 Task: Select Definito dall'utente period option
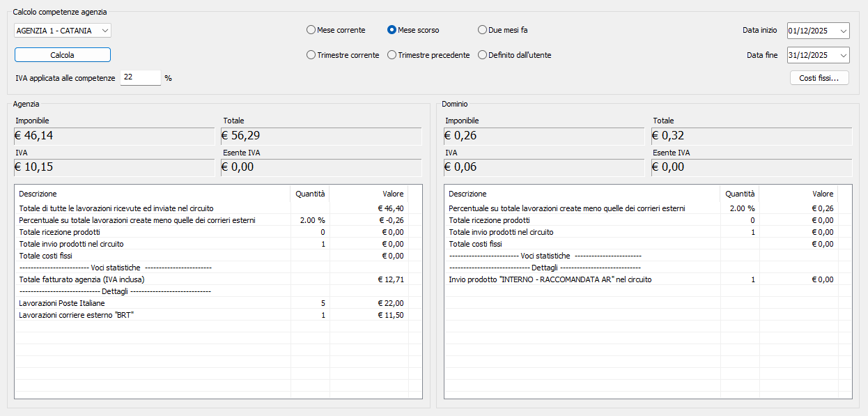click(482, 55)
